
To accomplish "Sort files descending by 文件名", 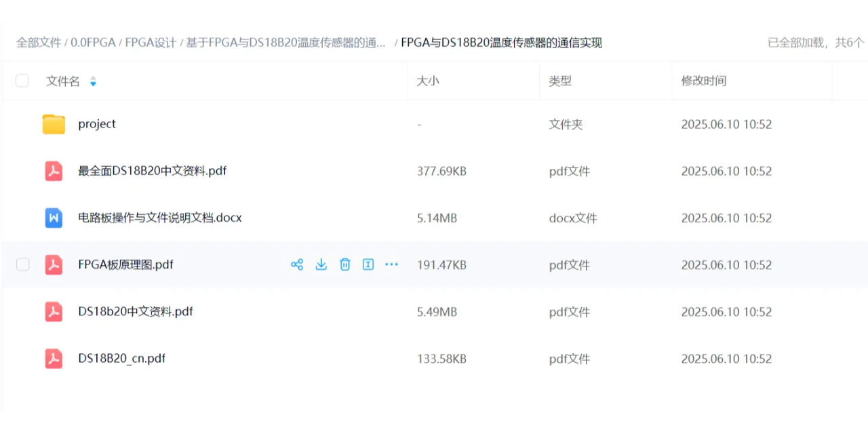I will click(x=93, y=84).
